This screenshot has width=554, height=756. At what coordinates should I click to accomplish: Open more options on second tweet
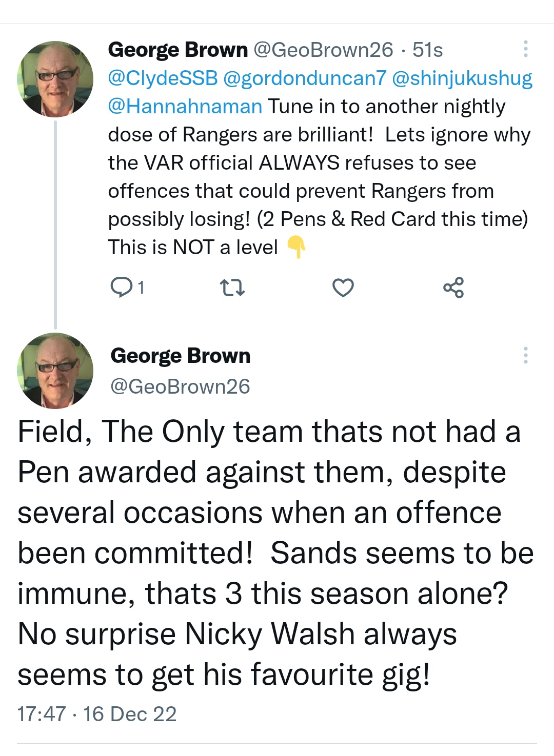pos(525,355)
